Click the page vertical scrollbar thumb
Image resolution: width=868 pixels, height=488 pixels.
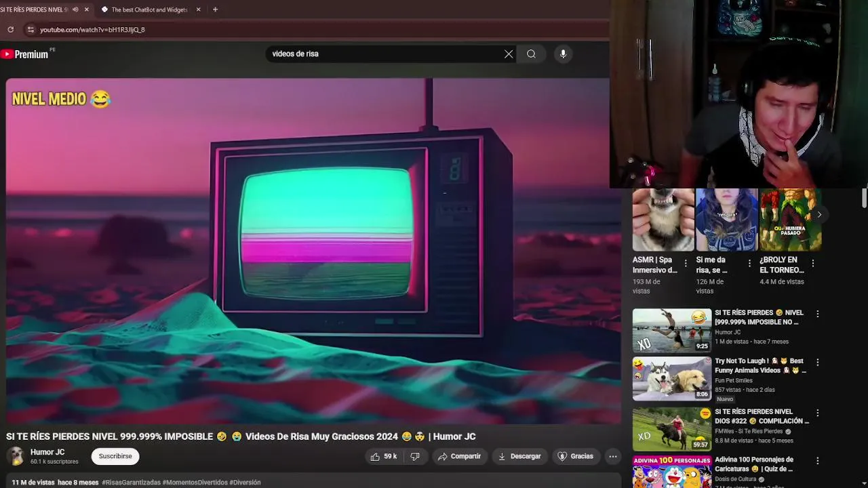tap(864, 198)
